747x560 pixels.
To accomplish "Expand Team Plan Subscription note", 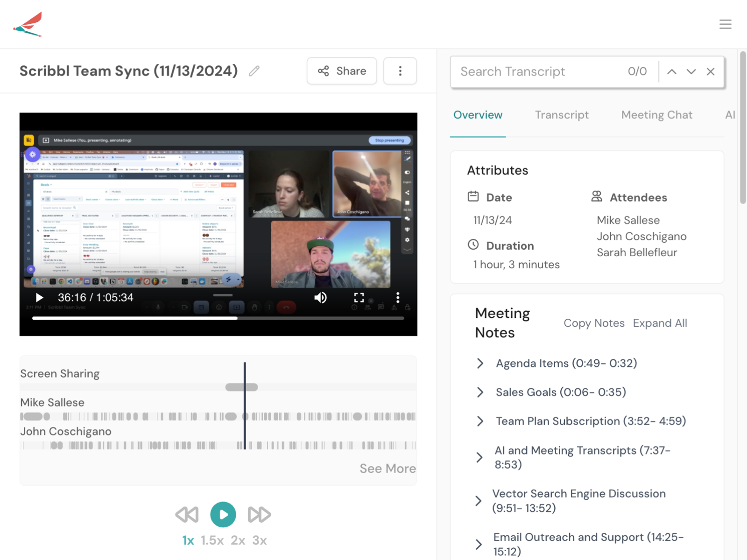I will tap(480, 421).
